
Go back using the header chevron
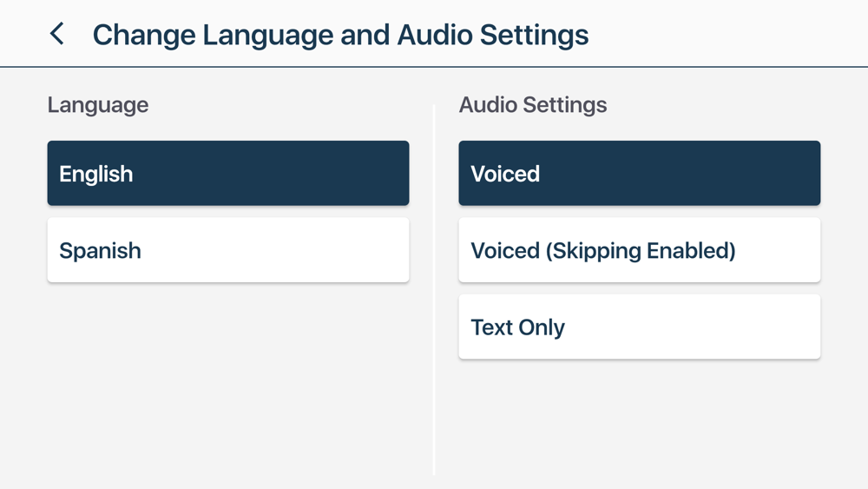pos(57,34)
